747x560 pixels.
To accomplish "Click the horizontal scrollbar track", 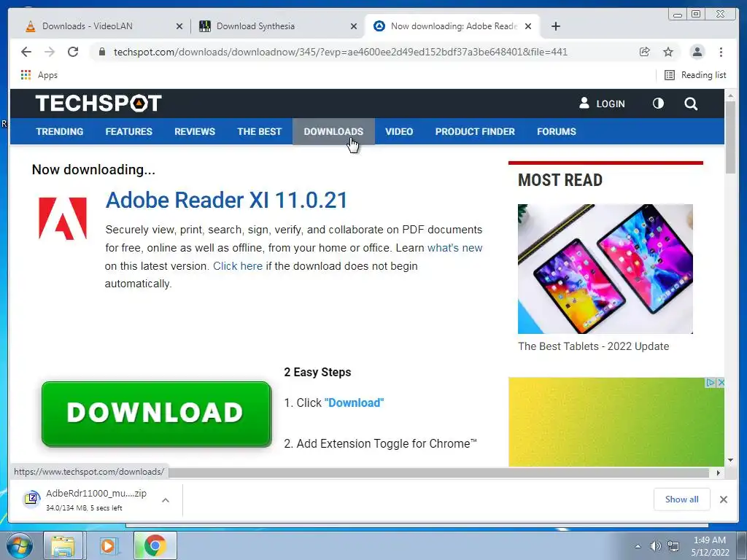I will click(x=441, y=472).
